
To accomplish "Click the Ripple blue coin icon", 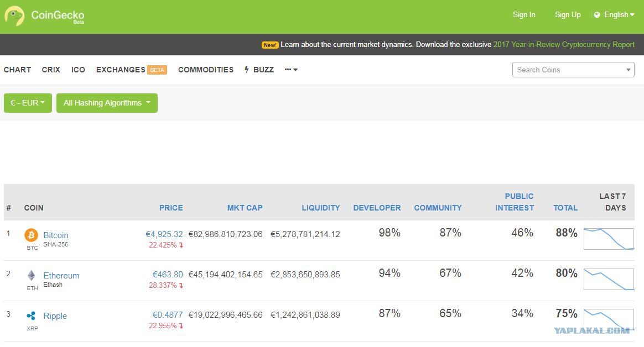I will [31, 316].
